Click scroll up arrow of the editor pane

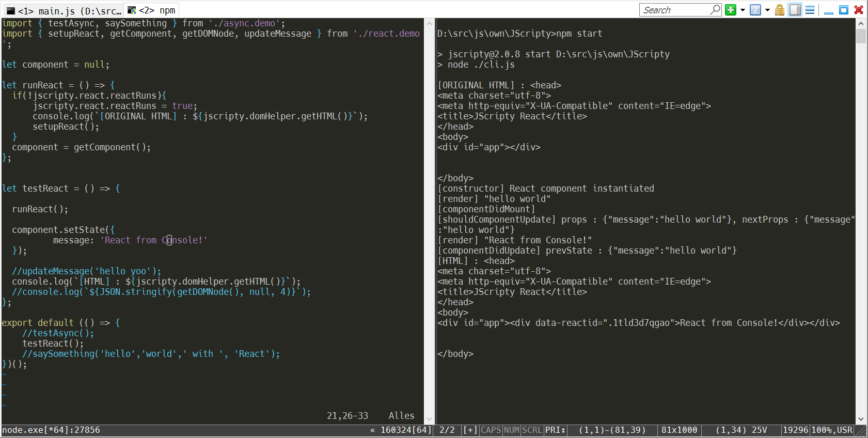coord(429,23)
